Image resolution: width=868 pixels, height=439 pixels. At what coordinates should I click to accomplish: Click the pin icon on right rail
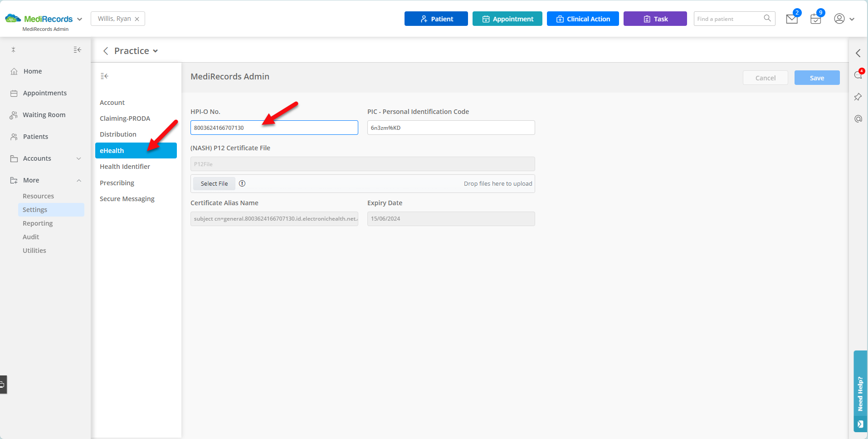(858, 97)
